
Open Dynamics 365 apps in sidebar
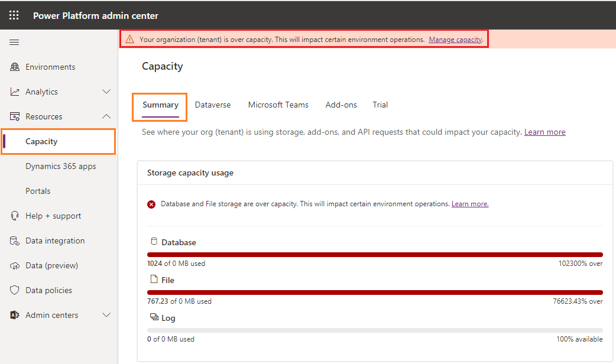[60, 166]
